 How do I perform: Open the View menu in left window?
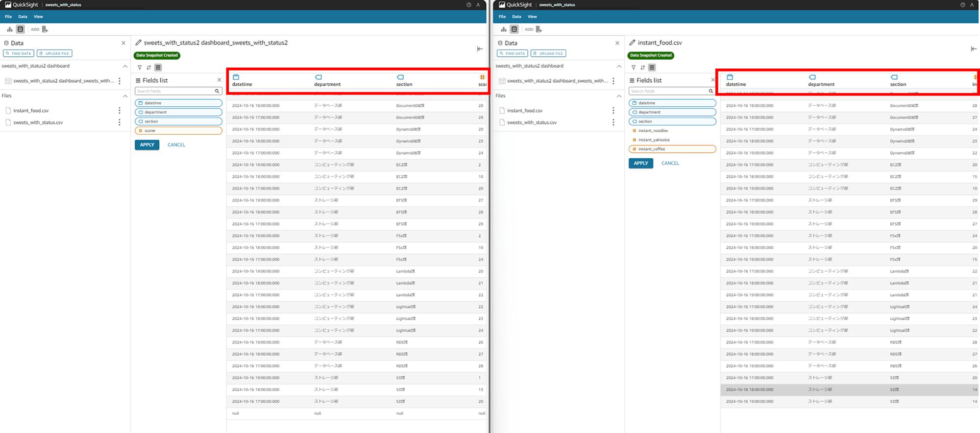[x=38, y=17]
